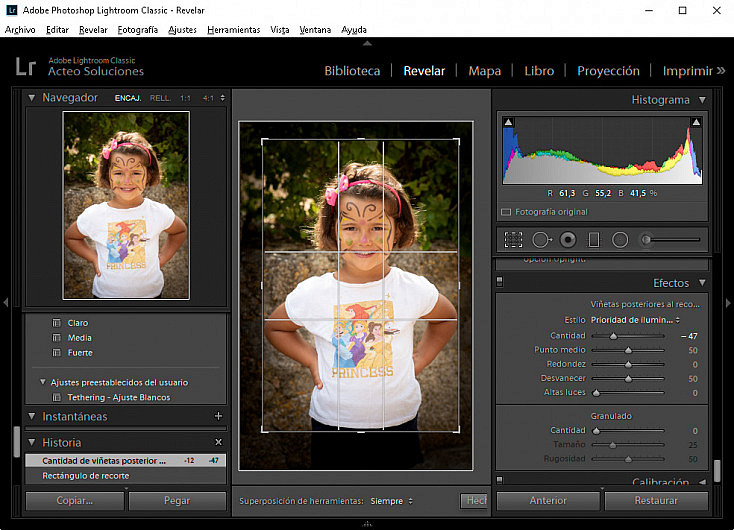The height and width of the screenshot is (530, 734).
Task: Set Navegador zoom to 1:1
Action: pos(185,98)
